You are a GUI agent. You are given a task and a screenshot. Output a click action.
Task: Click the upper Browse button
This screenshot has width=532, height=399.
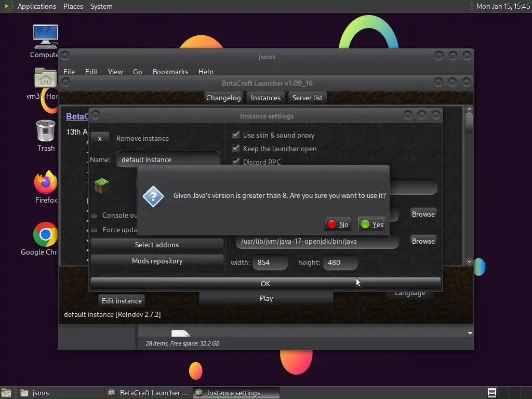[x=423, y=214]
